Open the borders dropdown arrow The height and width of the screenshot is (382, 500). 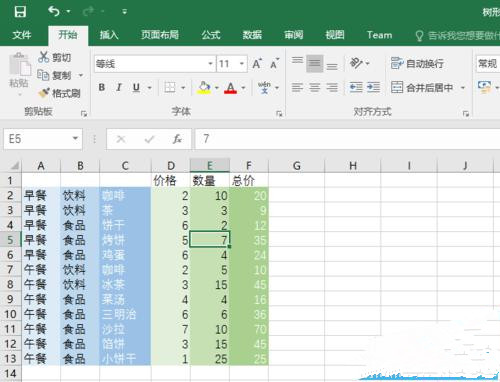click(x=183, y=88)
